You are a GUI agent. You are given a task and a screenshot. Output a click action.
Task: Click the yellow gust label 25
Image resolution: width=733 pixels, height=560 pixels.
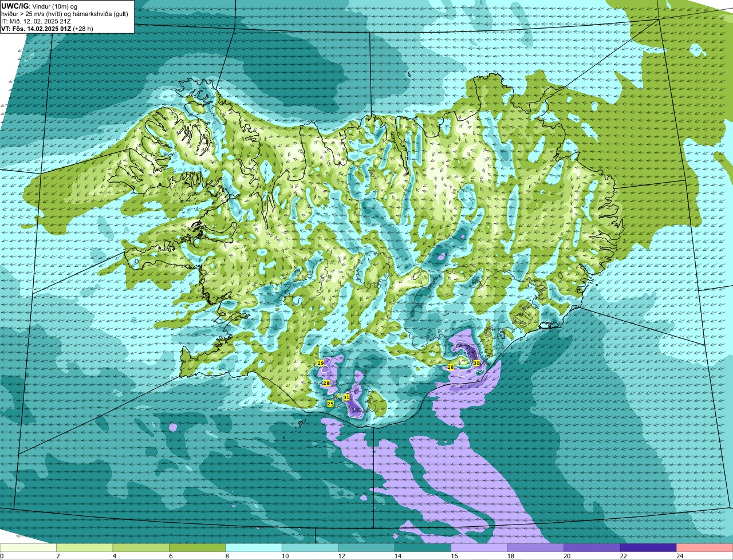click(x=330, y=404)
